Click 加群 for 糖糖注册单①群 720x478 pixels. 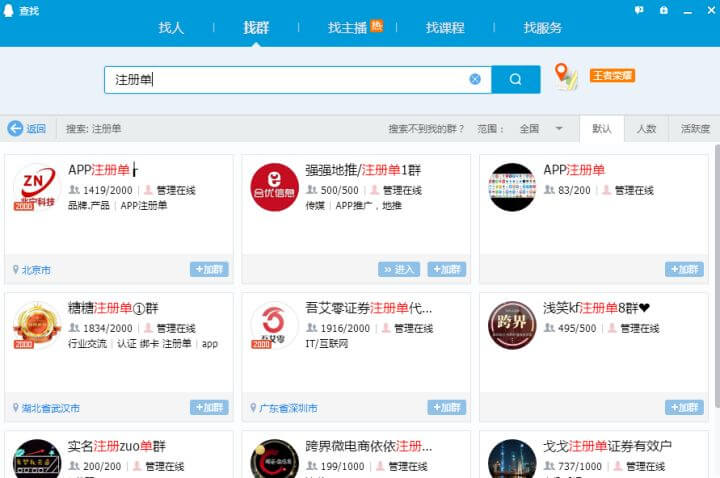(209, 407)
